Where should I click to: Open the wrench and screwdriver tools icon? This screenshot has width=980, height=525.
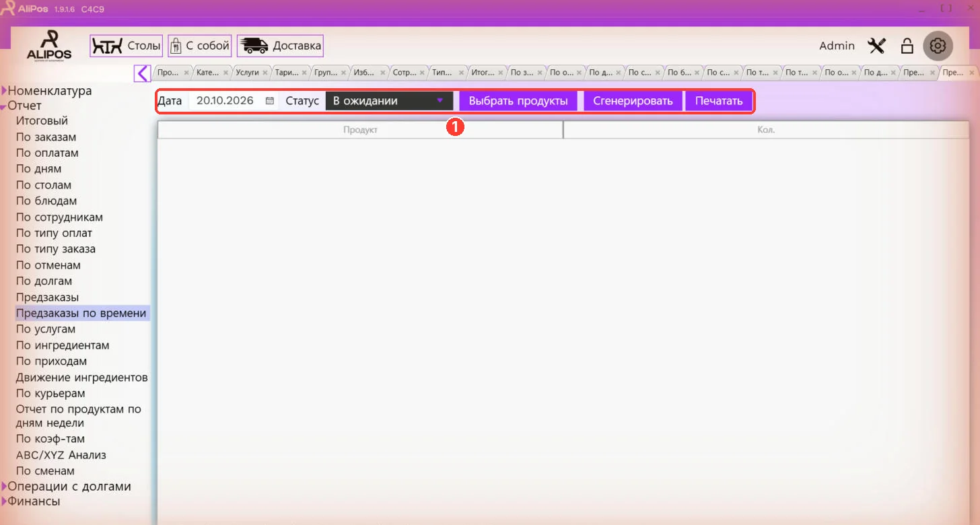(876, 46)
